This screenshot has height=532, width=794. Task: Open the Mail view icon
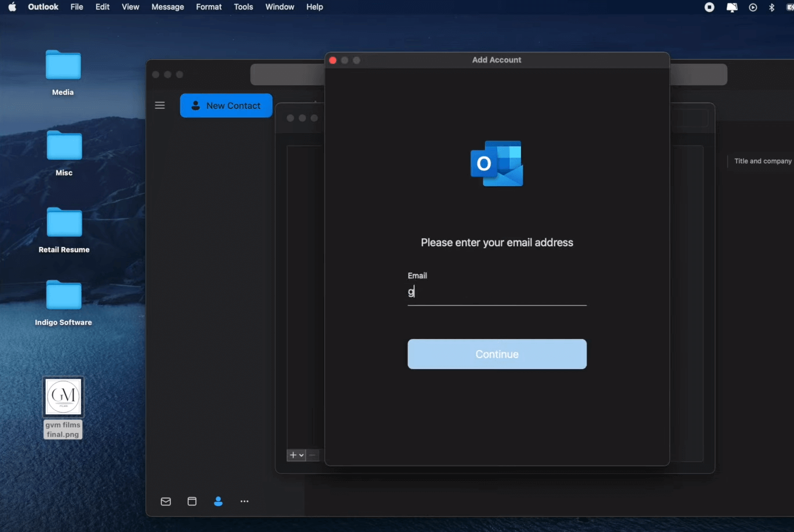point(166,501)
